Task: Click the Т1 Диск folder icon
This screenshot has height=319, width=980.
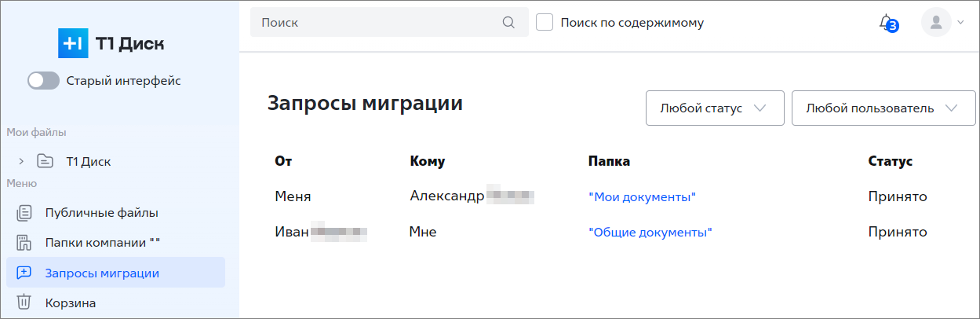Action: click(x=46, y=161)
